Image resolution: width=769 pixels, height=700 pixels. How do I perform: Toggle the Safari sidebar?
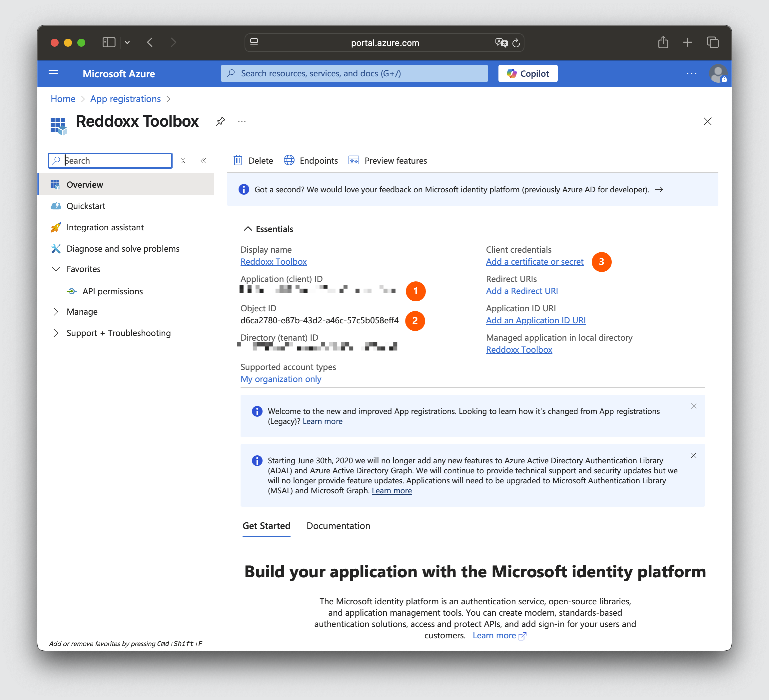109,42
